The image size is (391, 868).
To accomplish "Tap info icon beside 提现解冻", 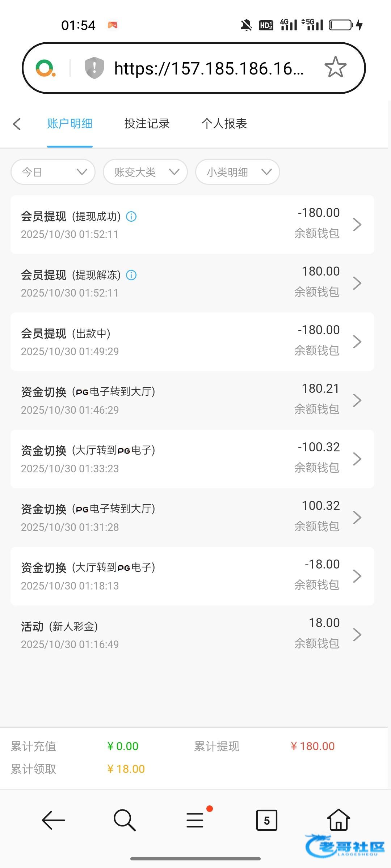I will pyautogui.click(x=131, y=275).
